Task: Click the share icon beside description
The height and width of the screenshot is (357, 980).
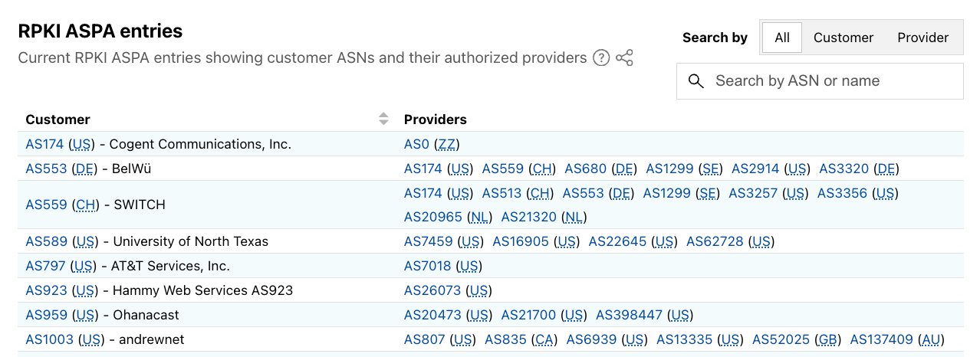Action: 624,58
